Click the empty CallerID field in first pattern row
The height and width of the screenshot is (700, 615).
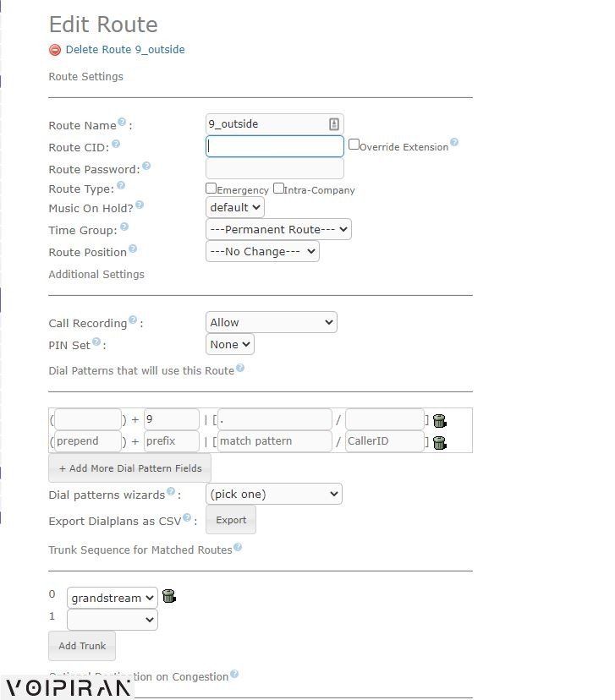(385, 419)
